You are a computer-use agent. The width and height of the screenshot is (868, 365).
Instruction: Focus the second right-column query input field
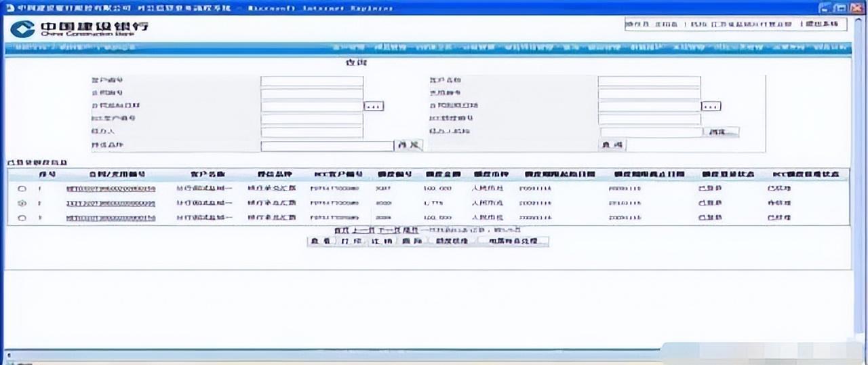[649, 94]
